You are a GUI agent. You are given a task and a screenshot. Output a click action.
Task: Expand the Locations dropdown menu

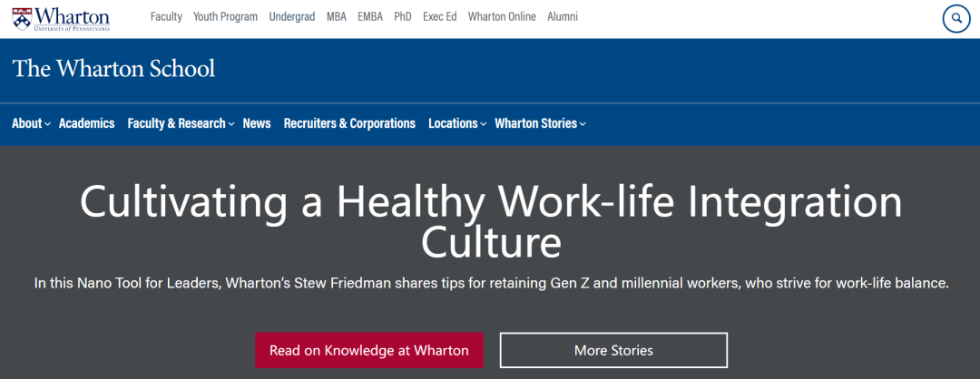pyautogui.click(x=456, y=123)
